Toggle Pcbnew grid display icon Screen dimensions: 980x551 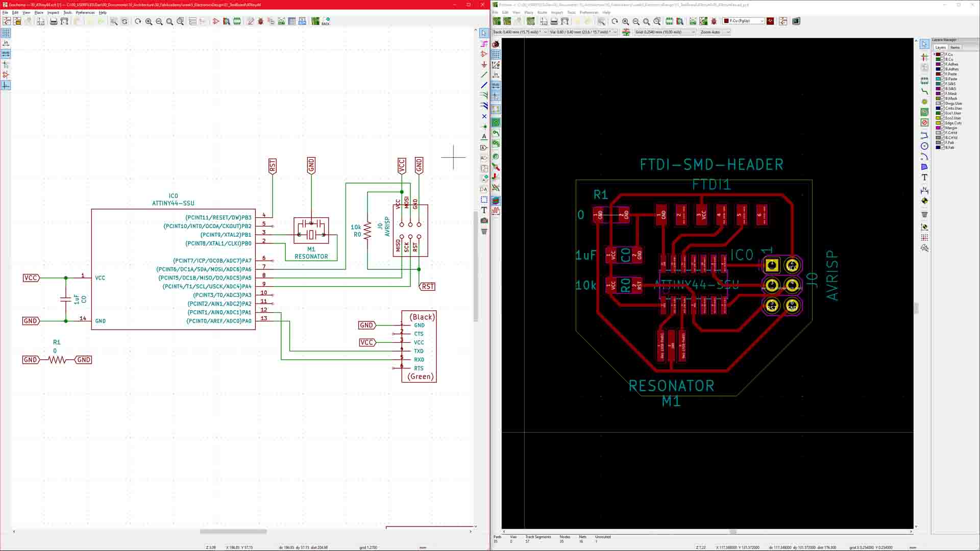click(496, 54)
